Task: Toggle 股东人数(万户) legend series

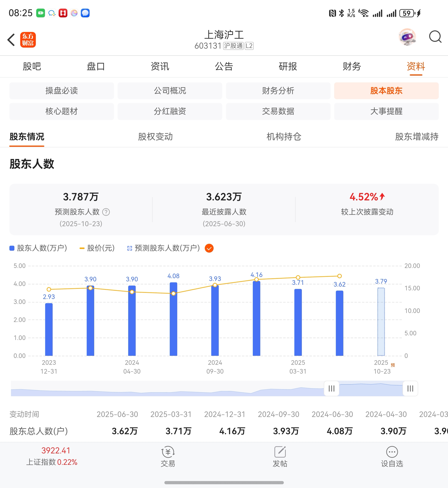Action: coord(38,248)
